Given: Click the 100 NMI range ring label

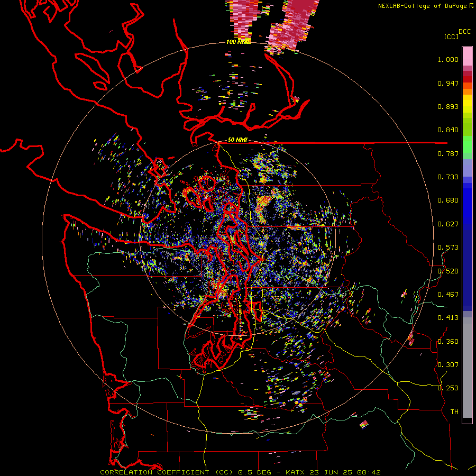Looking at the screenshot, I should point(239,42).
